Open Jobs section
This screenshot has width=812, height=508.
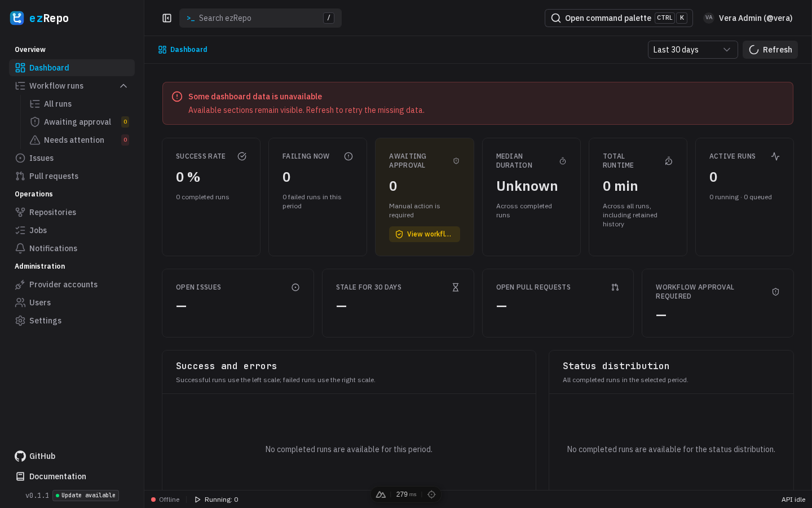(72, 230)
